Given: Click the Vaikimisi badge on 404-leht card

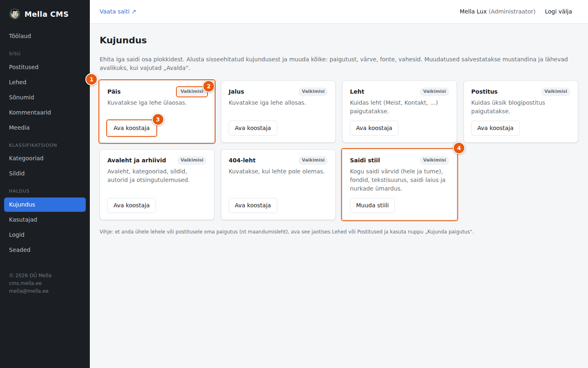Looking at the screenshot, I should (x=313, y=160).
